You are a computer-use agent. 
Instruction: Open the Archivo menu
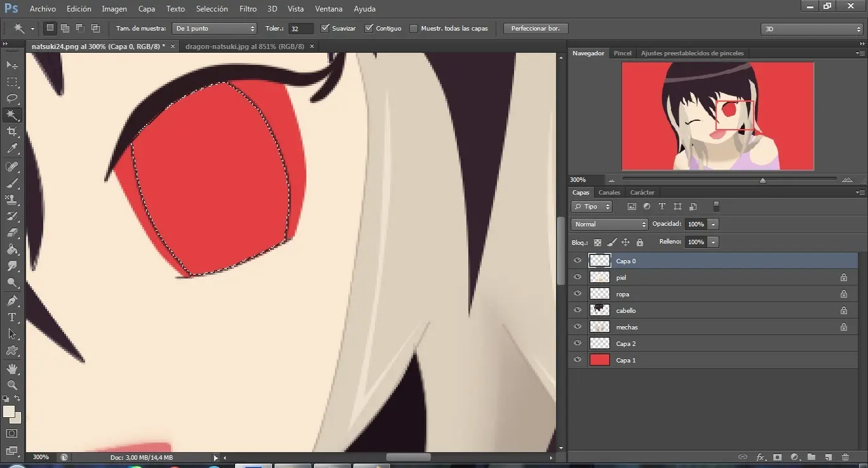click(43, 9)
